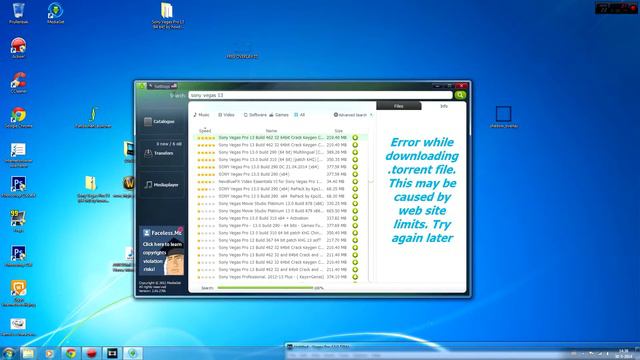The height and width of the screenshot is (360, 640).
Task: Download the SONY Vegas Pro 13.0 Build 290 DC result
Action: coord(355,167)
